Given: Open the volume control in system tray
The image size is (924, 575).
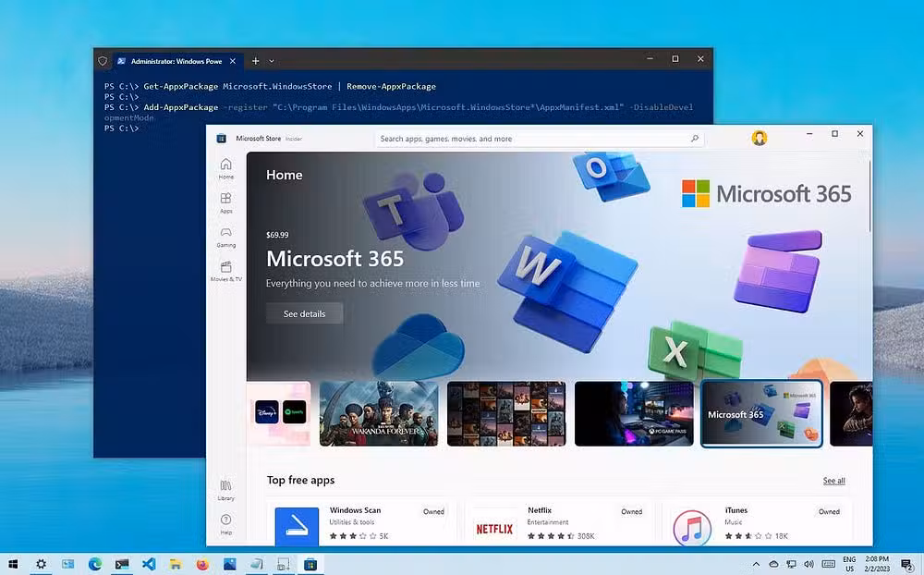Looking at the screenshot, I should (809, 565).
